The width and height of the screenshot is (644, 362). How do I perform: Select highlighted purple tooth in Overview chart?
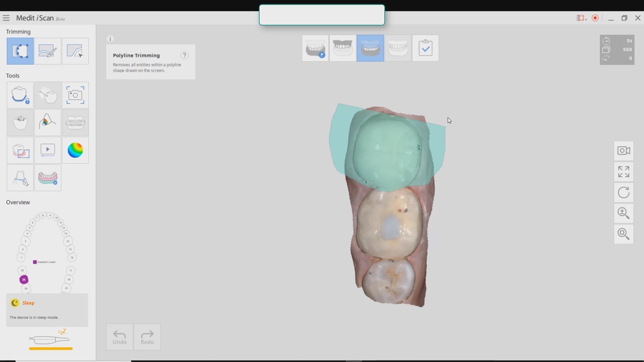(24, 279)
